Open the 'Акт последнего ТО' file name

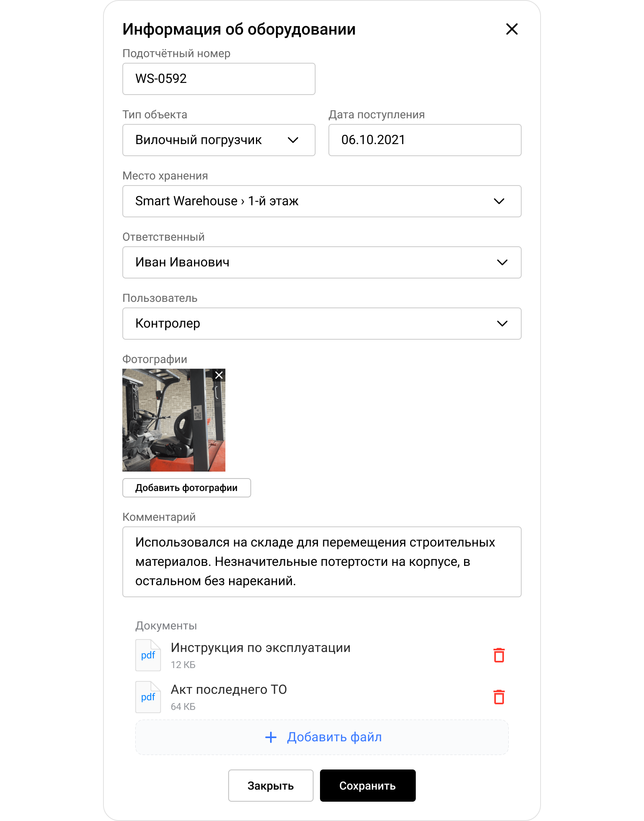coord(229,690)
